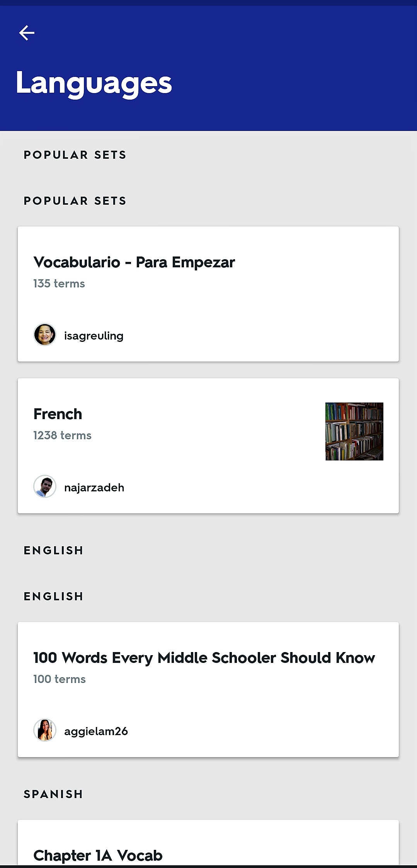Viewport: 417px width, 868px height.
Task: Open the Vocabulario - Para Empezar set
Action: coord(208,293)
